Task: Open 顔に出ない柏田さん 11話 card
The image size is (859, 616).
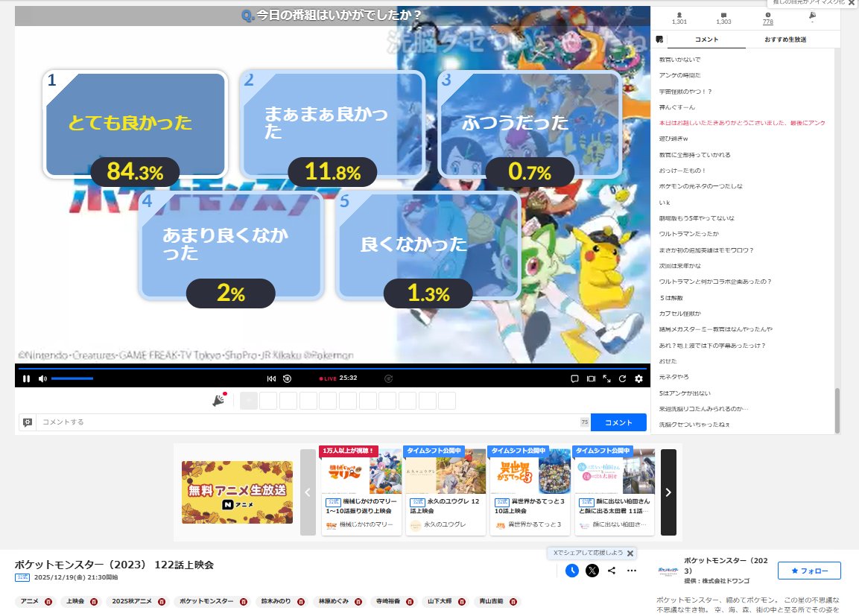Action: pos(614,491)
